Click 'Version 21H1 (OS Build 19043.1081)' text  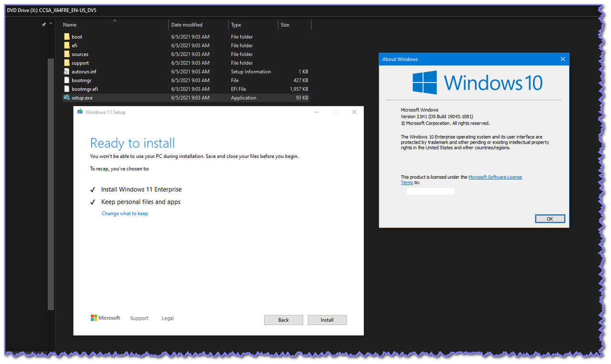[437, 116]
